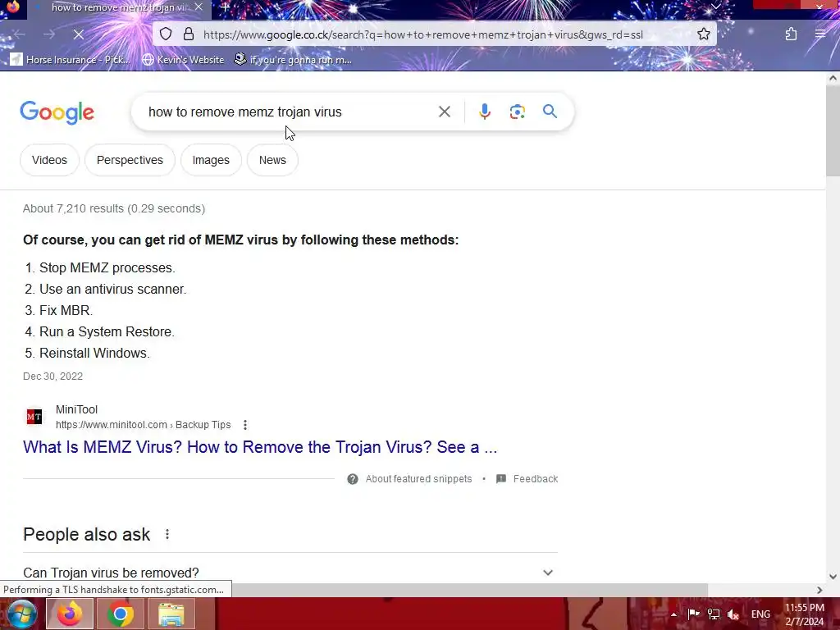Click the Feedback flag icon

point(501,479)
